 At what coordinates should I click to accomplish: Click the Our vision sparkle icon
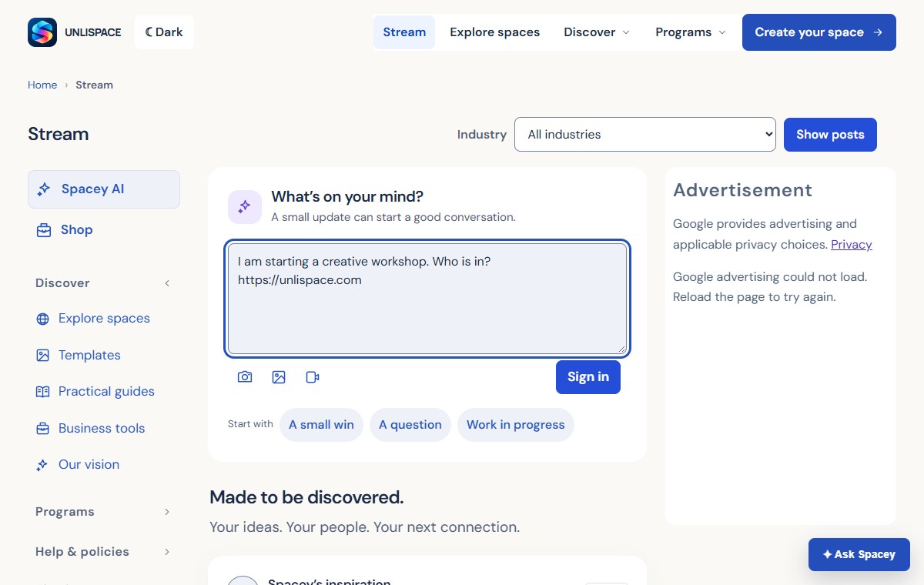43,465
